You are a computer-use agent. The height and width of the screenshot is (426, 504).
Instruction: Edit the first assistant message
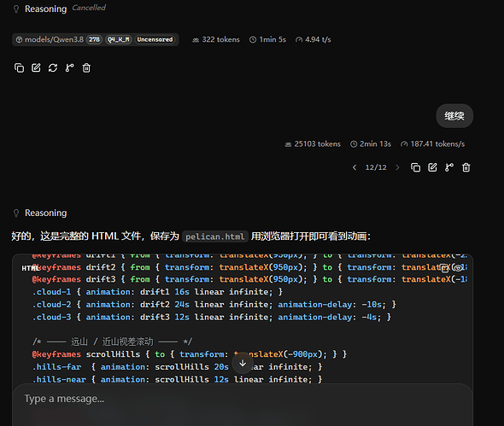tap(36, 67)
